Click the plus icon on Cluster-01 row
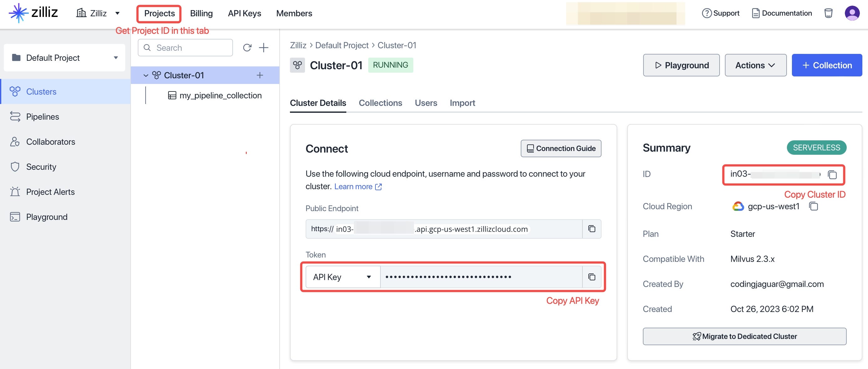This screenshot has height=369, width=868. (260, 75)
